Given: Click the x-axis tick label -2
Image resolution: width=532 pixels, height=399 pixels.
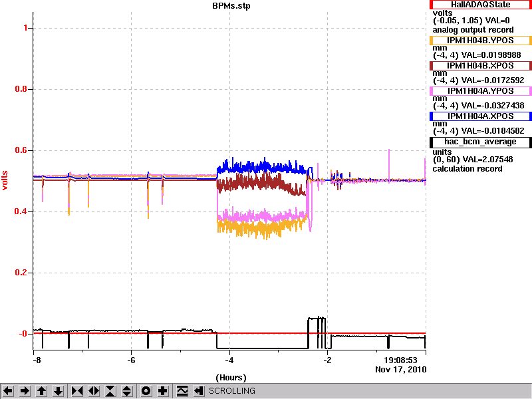Looking at the screenshot, I should coord(327,360).
